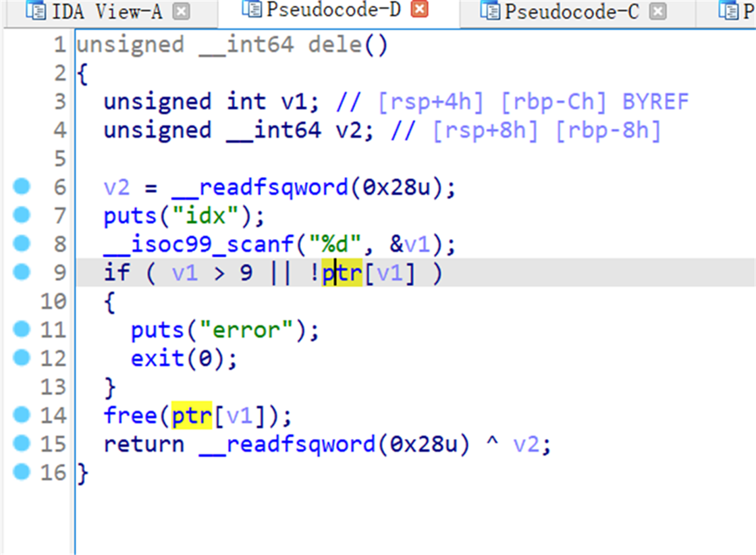The image size is (756, 555).
Task: Click the v1 variable declaration on line 3
Action: click(294, 102)
